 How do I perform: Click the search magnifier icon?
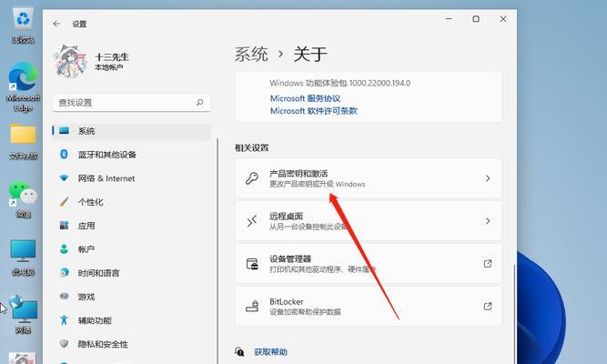pyautogui.click(x=199, y=102)
